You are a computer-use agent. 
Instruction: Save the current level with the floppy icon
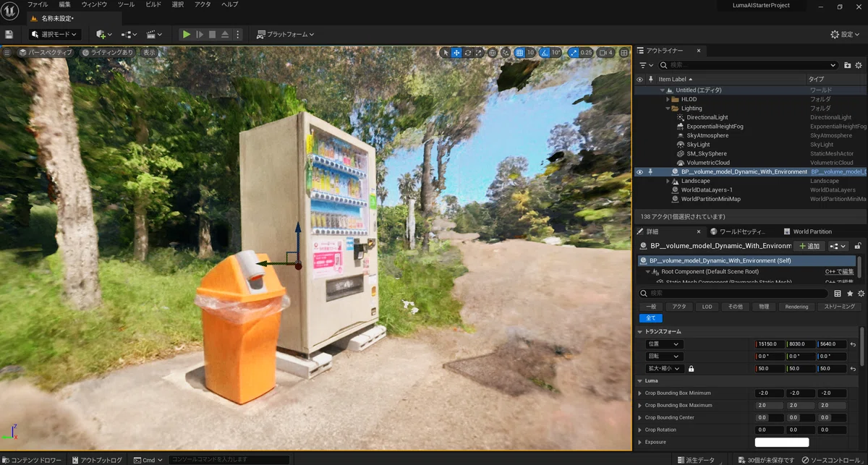tap(9, 34)
